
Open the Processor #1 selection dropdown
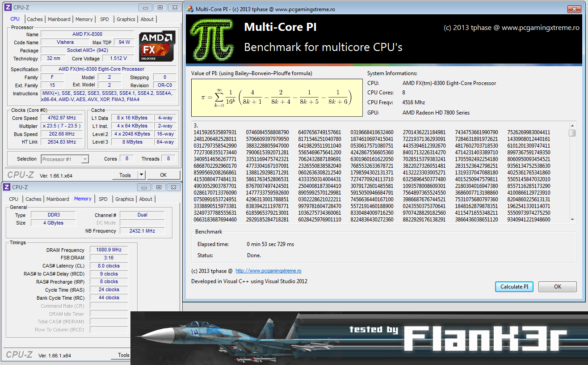click(x=65, y=159)
